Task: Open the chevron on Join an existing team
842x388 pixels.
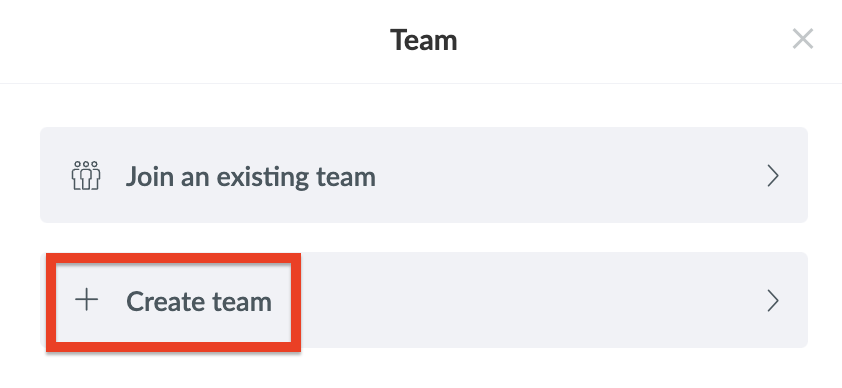Action: 773,175
